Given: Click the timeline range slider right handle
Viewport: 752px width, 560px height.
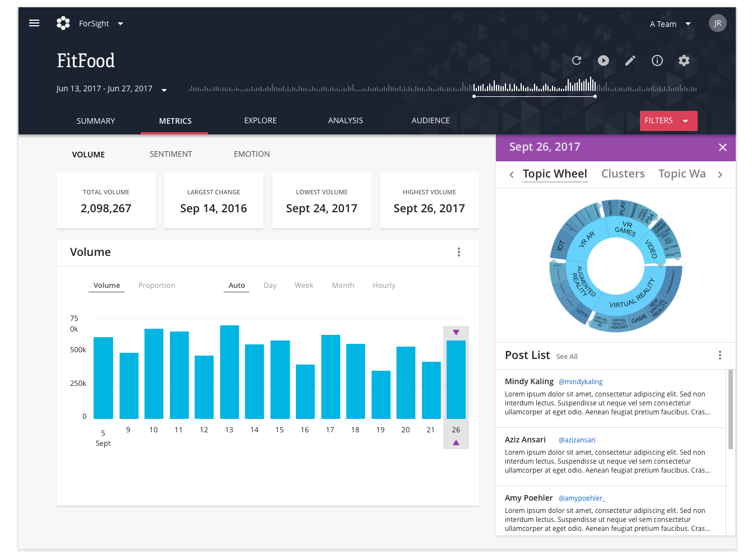Looking at the screenshot, I should pos(595,96).
